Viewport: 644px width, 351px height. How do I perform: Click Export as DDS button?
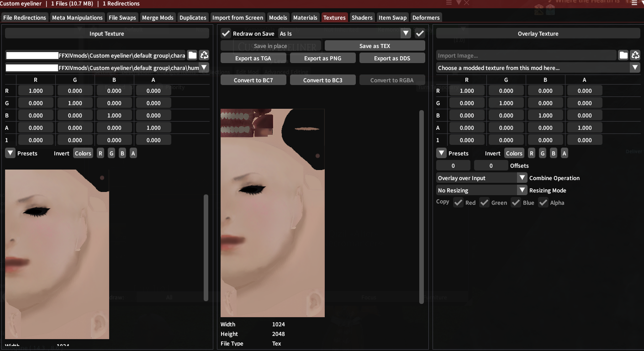pos(392,58)
